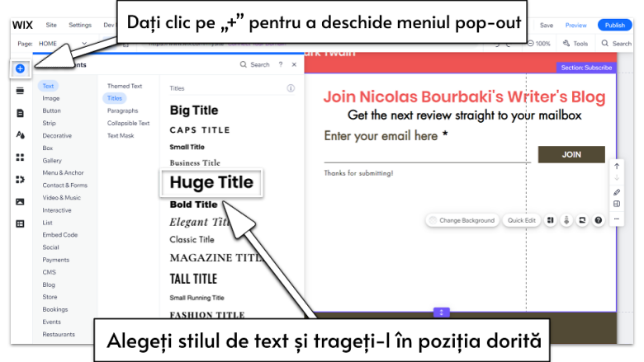Viewport: 644px width, 362px height.
Task: Open the Media sidebar icon
Action: tap(20, 201)
